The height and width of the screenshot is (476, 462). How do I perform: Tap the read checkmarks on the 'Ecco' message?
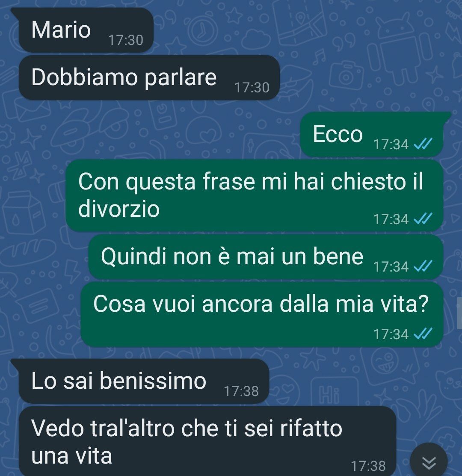[x=423, y=144]
